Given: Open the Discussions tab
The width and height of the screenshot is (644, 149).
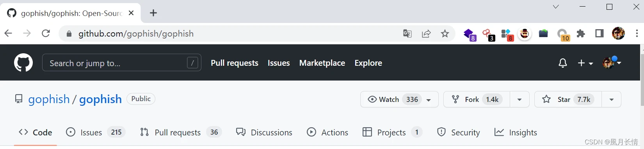Looking at the screenshot, I should [264, 132].
